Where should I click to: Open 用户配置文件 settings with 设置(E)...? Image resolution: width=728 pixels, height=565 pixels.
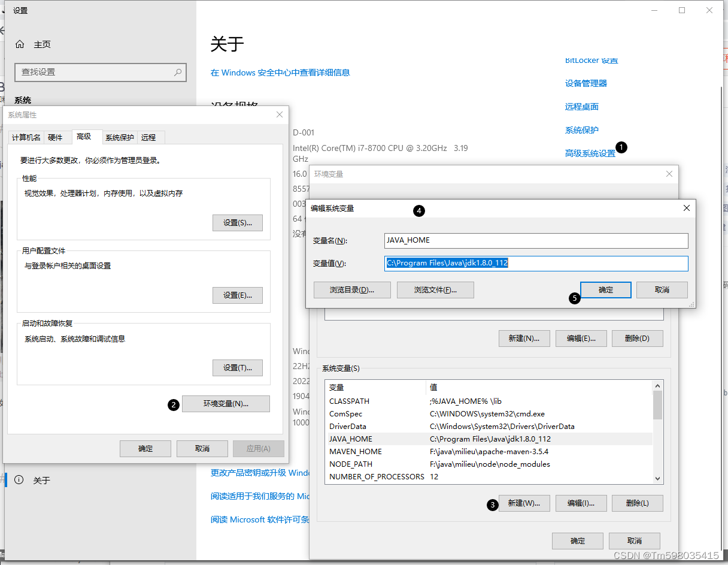point(238,295)
